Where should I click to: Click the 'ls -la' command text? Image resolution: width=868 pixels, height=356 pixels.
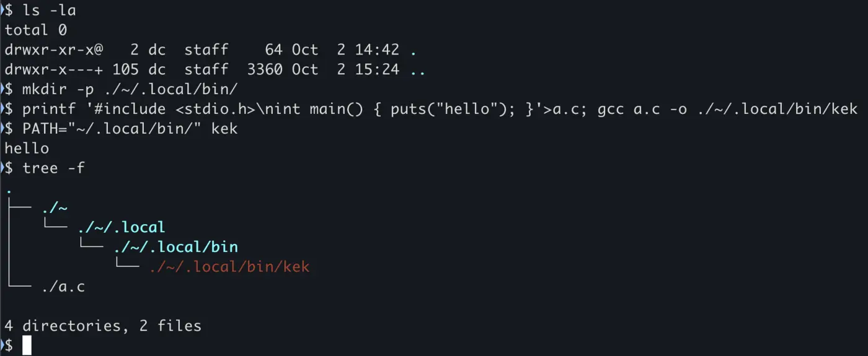coord(49,10)
